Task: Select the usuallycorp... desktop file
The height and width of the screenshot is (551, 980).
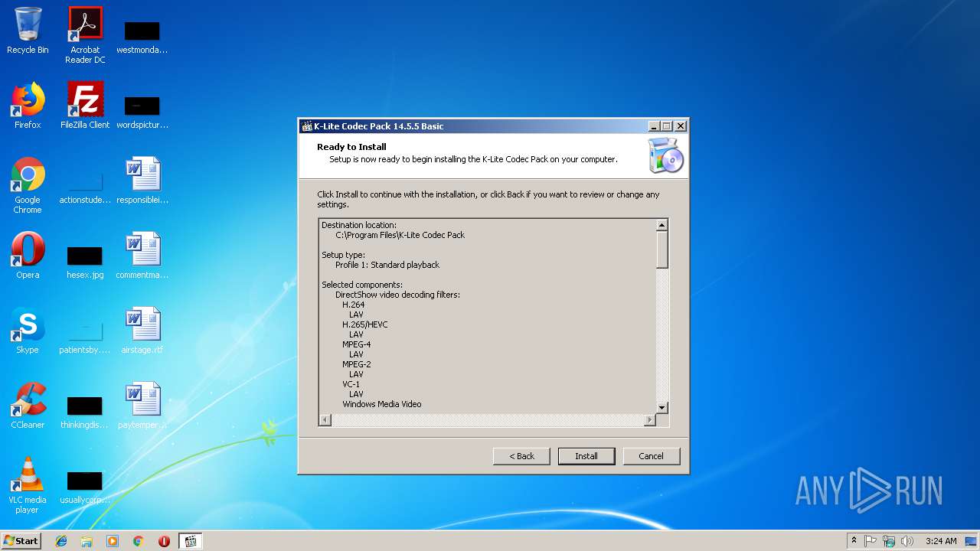Action: [85, 487]
